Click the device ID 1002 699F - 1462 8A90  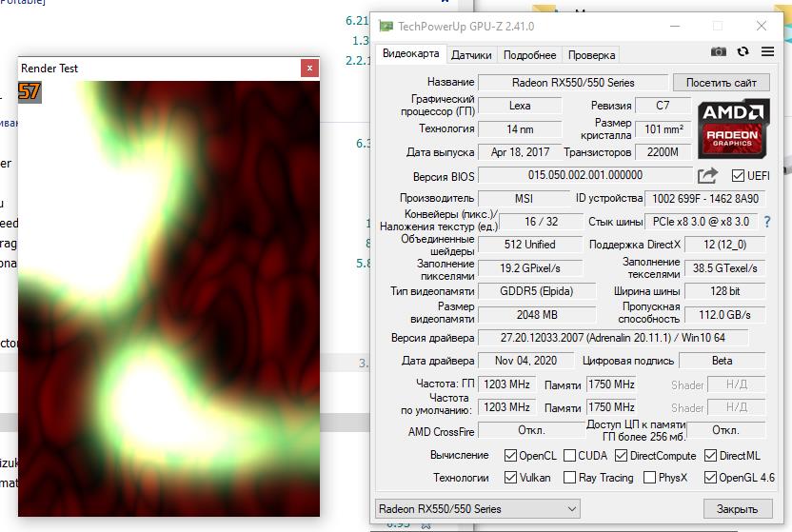pos(705,198)
